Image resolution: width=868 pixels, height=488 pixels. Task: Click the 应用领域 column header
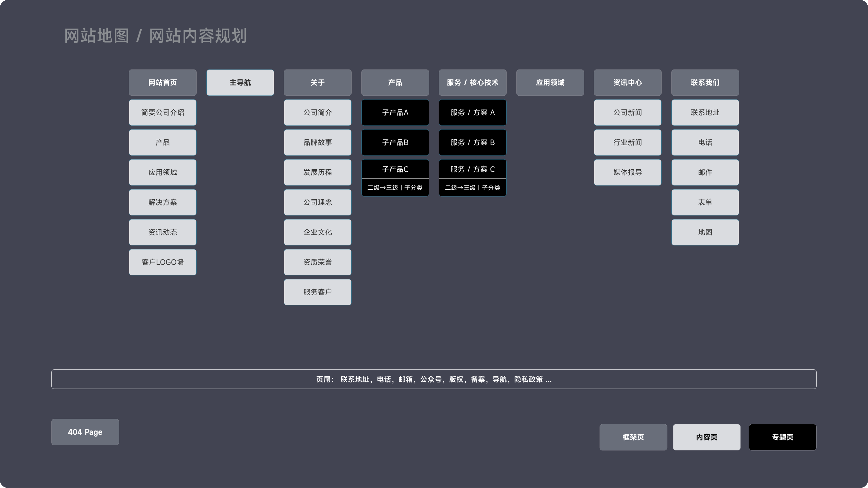pos(550,83)
